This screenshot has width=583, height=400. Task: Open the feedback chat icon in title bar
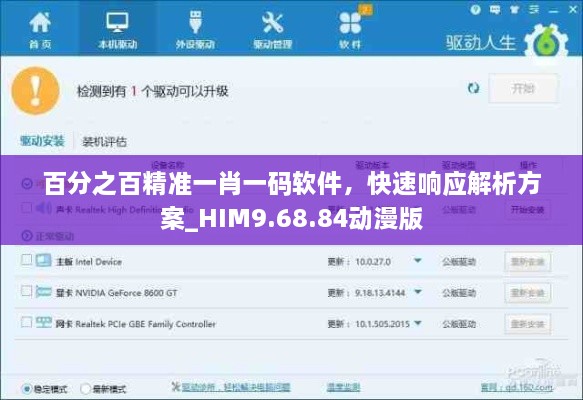(x=495, y=10)
